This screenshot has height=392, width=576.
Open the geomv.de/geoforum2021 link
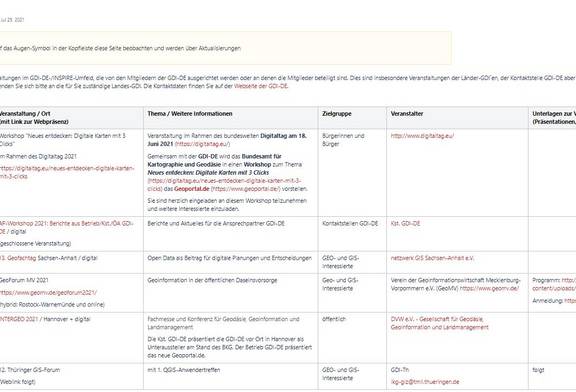[48, 293]
